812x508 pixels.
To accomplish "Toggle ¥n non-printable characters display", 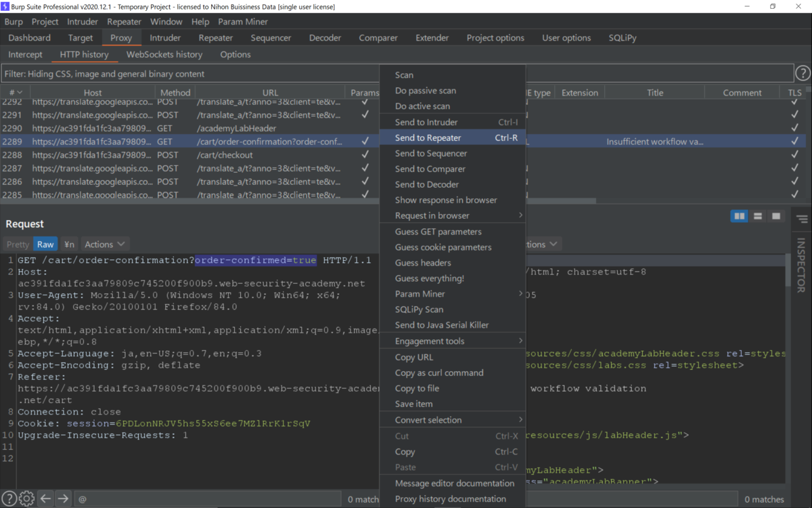I will (69, 244).
